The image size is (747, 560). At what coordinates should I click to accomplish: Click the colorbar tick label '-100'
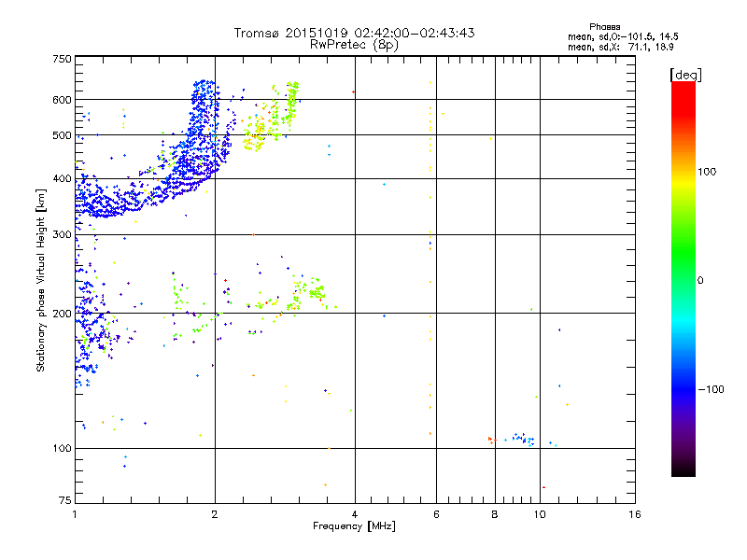click(x=711, y=389)
